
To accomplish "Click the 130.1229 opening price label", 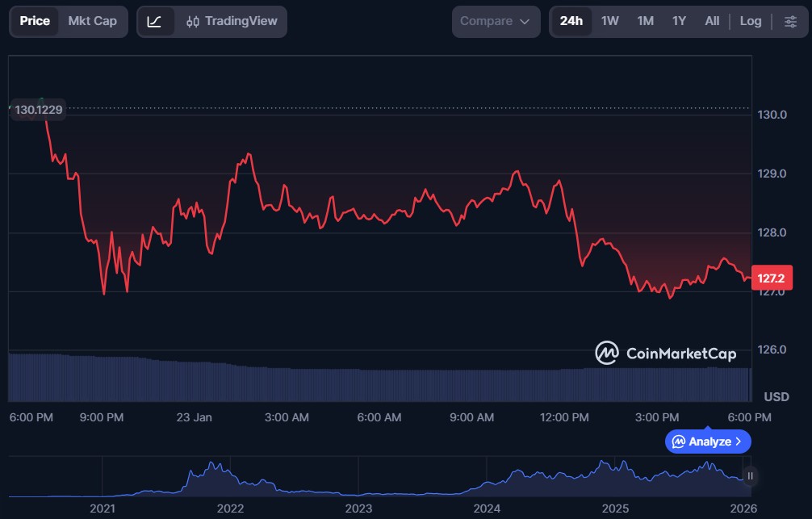I will [x=38, y=109].
